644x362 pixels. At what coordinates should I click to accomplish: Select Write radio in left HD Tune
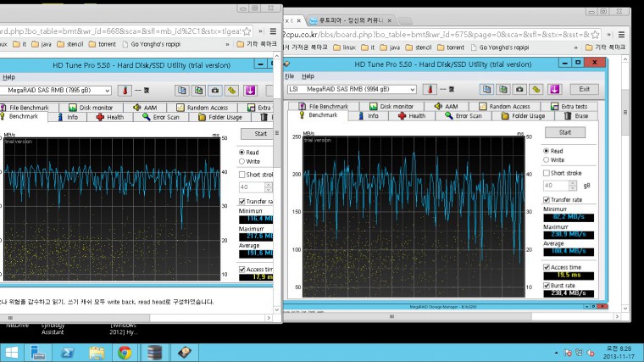(x=241, y=161)
